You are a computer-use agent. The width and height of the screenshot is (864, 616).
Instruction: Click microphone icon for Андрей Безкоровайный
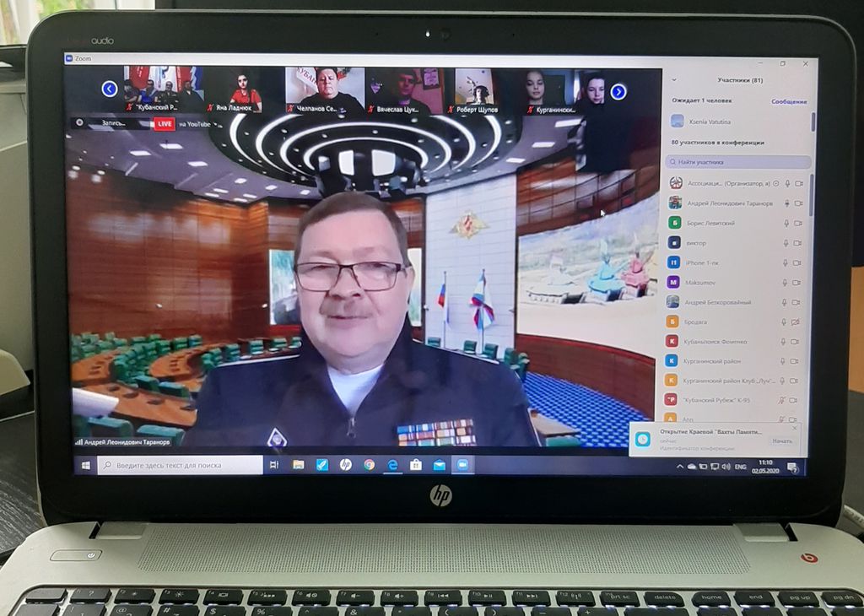pyautogui.click(x=785, y=302)
